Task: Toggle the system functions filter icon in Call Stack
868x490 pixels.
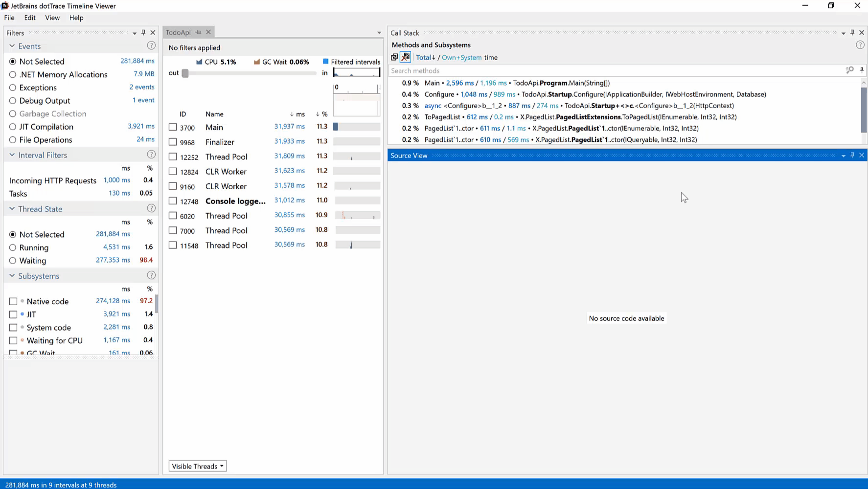Action: click(406, 57)
